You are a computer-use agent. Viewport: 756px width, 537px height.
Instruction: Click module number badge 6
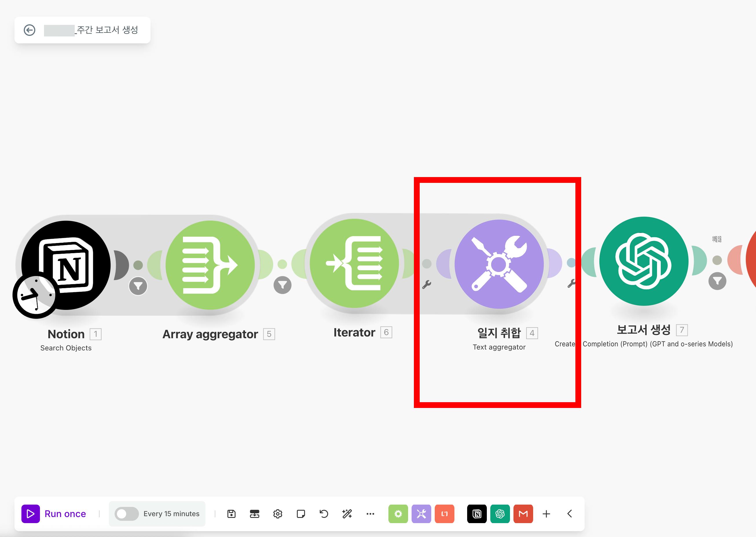point(386,332)
